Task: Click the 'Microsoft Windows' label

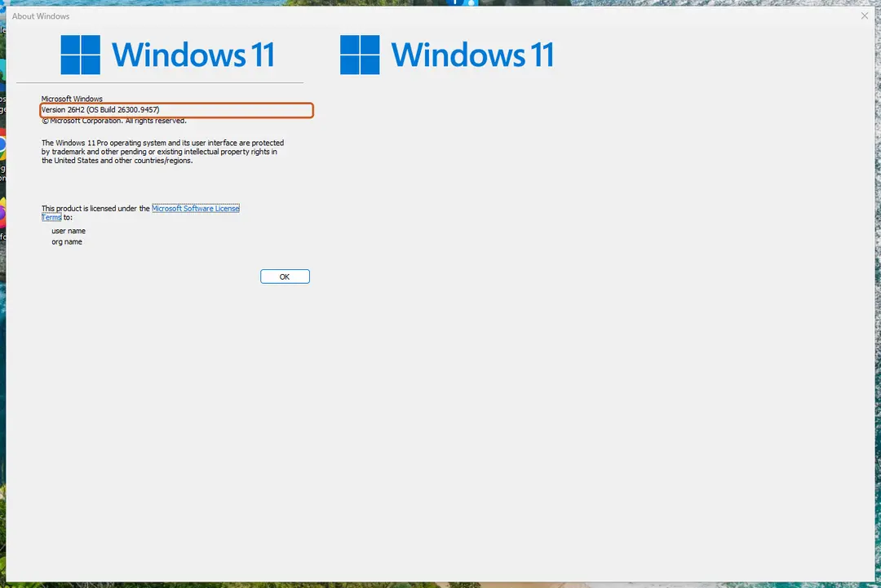Action: (72, 99)
